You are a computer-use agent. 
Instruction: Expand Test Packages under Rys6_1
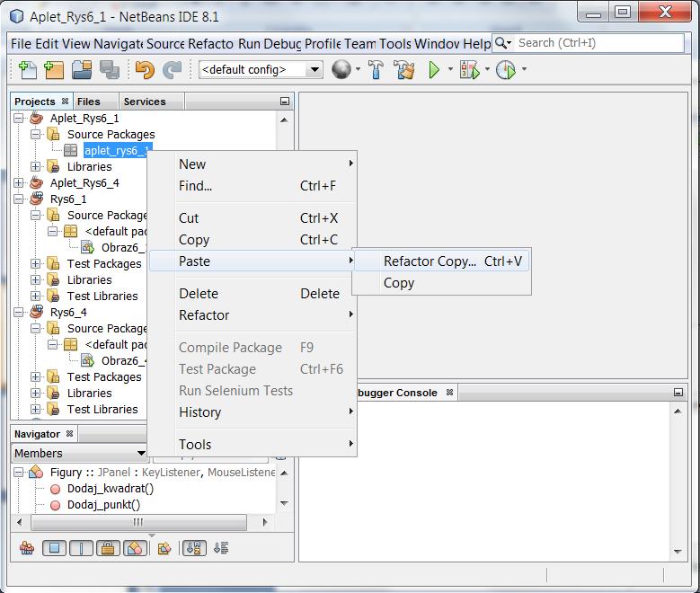[35, 264]
